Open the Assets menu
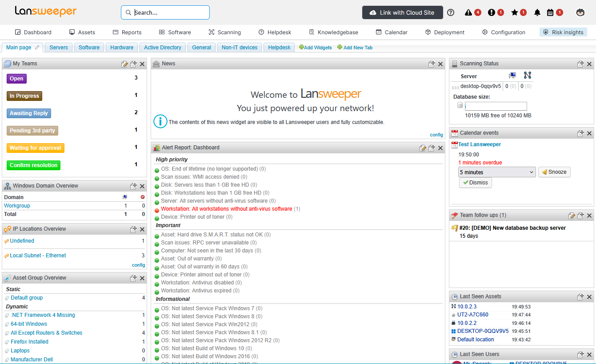Viewport: 596px width, 364px height. tap(82, 32)
